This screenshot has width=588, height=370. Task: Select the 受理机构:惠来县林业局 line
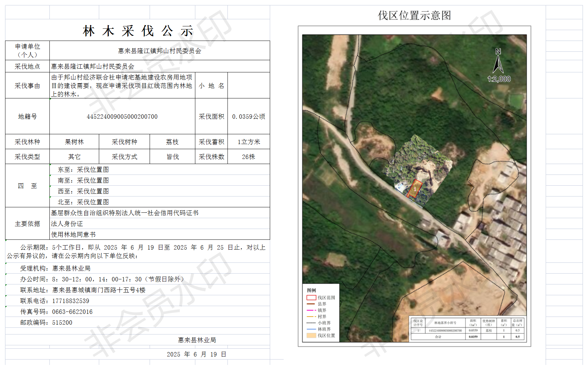(x=137, y=268)
